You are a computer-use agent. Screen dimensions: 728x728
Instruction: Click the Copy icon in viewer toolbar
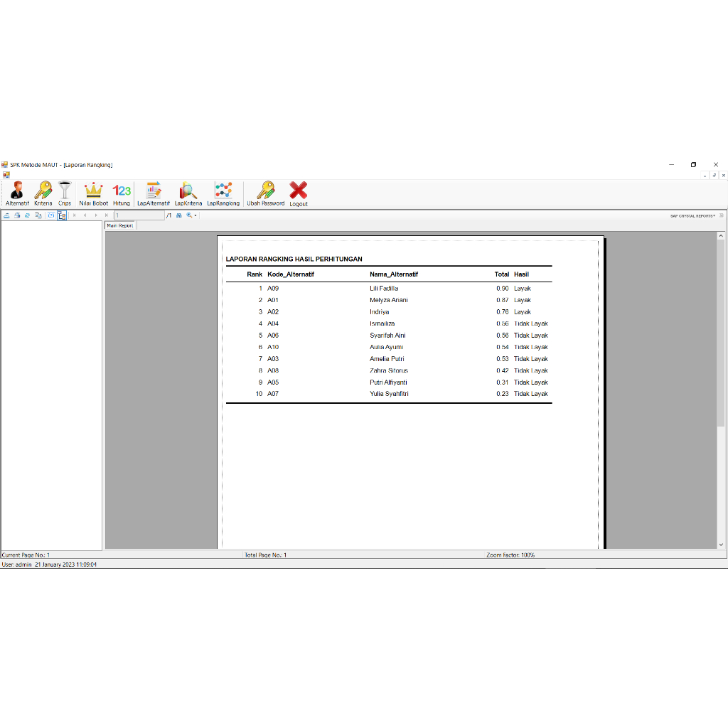[38, 215]
